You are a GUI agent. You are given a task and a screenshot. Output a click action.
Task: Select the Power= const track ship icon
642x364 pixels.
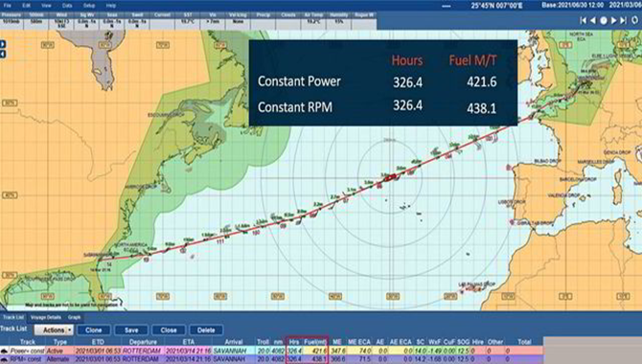[5, 351]
